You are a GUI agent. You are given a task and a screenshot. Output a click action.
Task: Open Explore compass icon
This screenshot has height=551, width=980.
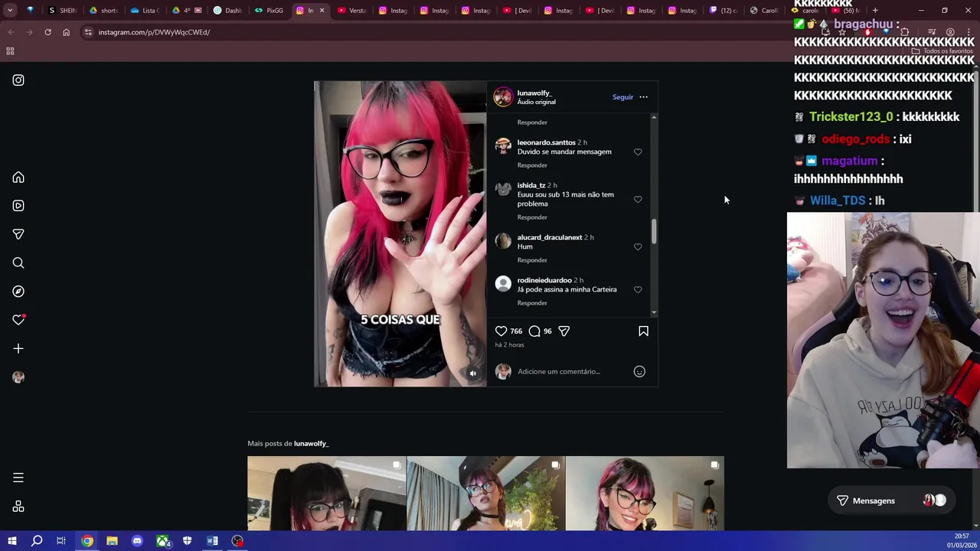(18, 292)
